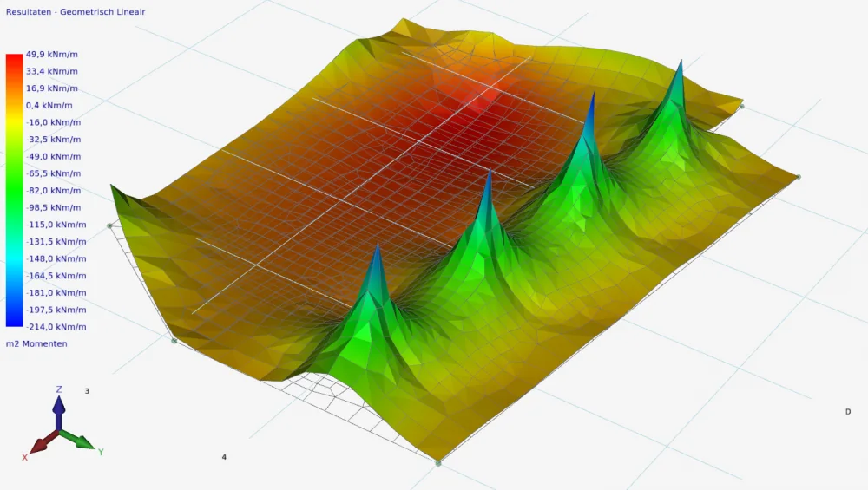Click the red X axis arrow
The height and width of the screenshot is (490, 868).
click(x=42, y=442)
